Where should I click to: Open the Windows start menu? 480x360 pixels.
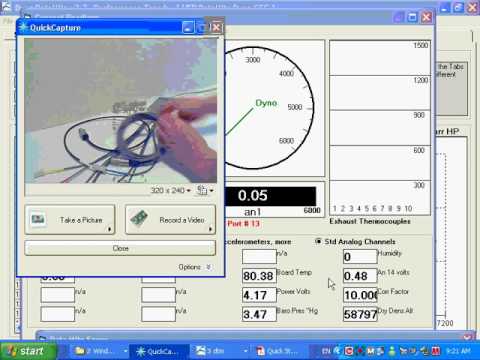pos(28,351)
